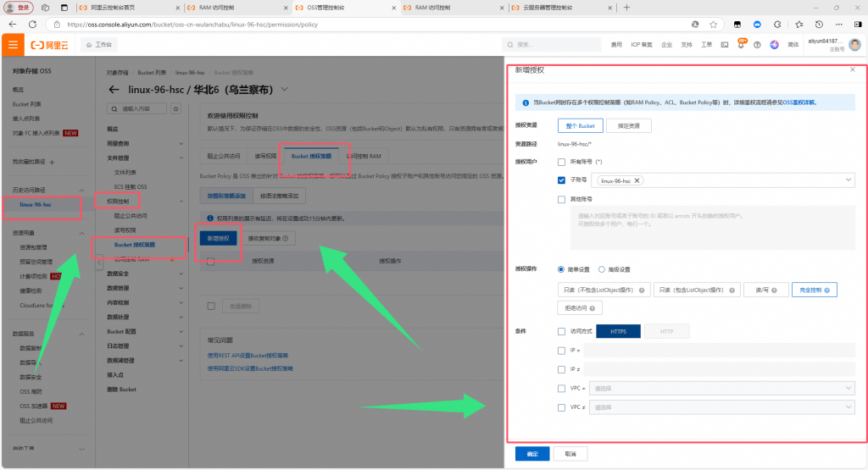Open the VPC ≠ dropdown
Viewport: 868px width, 470px height.
point(720,407)
